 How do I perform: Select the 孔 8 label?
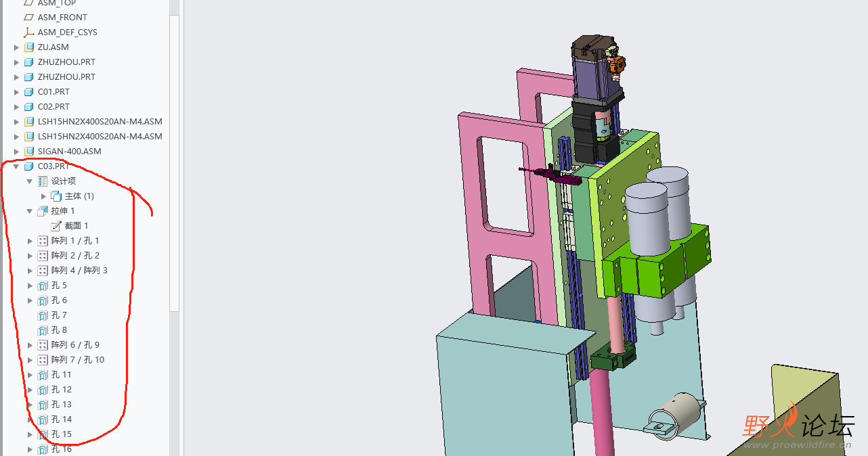[59, 330]
